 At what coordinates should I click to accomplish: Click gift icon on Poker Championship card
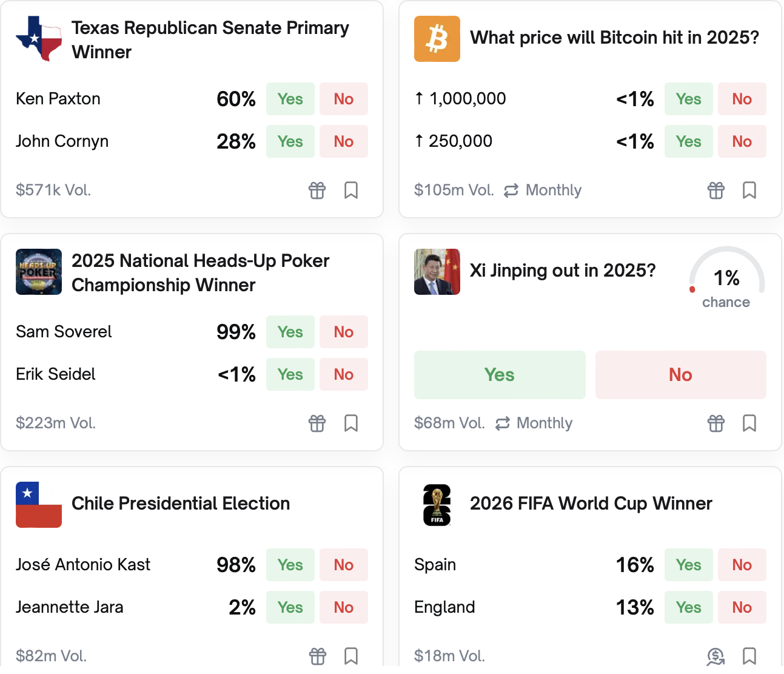(317, 423)
